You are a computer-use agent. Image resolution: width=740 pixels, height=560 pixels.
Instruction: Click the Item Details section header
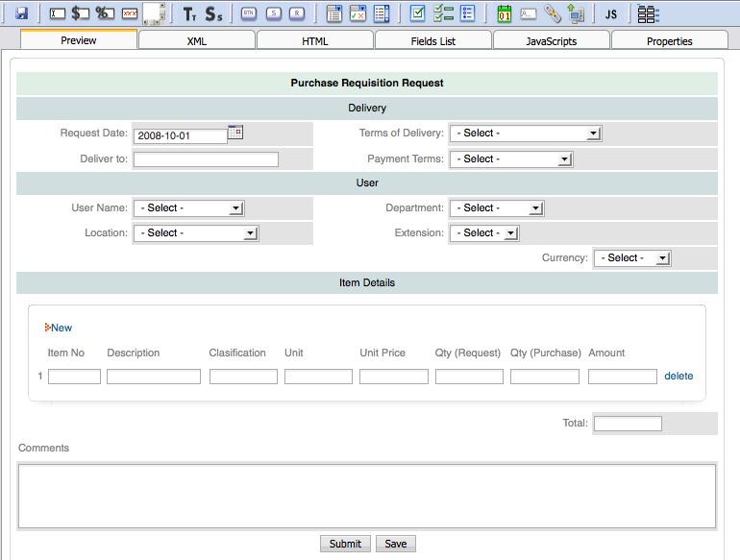point(367,282)
